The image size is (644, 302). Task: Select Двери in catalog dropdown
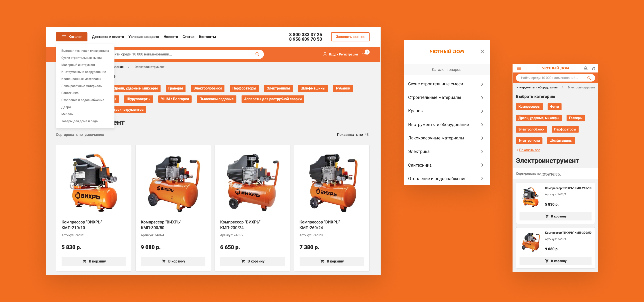66,107
